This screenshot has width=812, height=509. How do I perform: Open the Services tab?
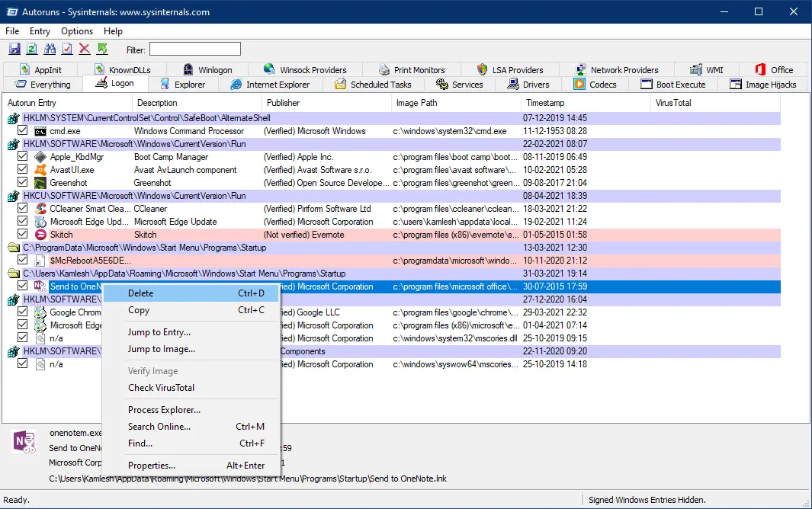coord(460,85)
